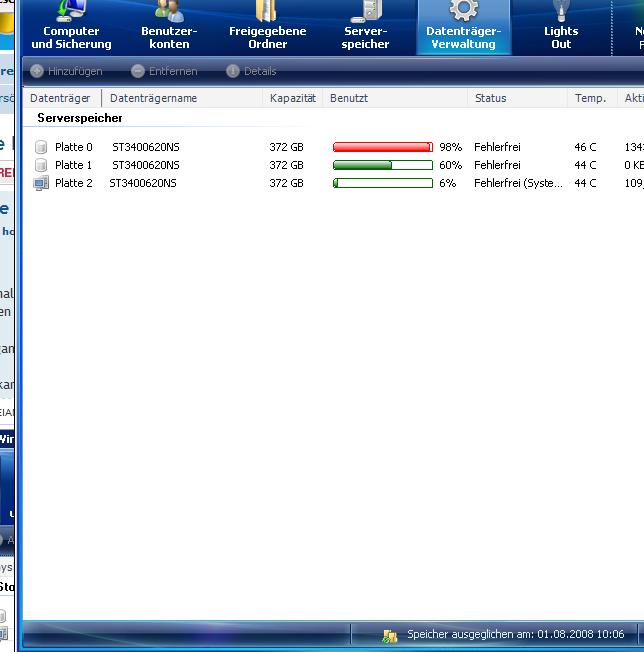Image resolution: width=644 pixels, height=652 pixels.
Task: Click the storage balancing status bar icon
Action: [x=390, y=635]
